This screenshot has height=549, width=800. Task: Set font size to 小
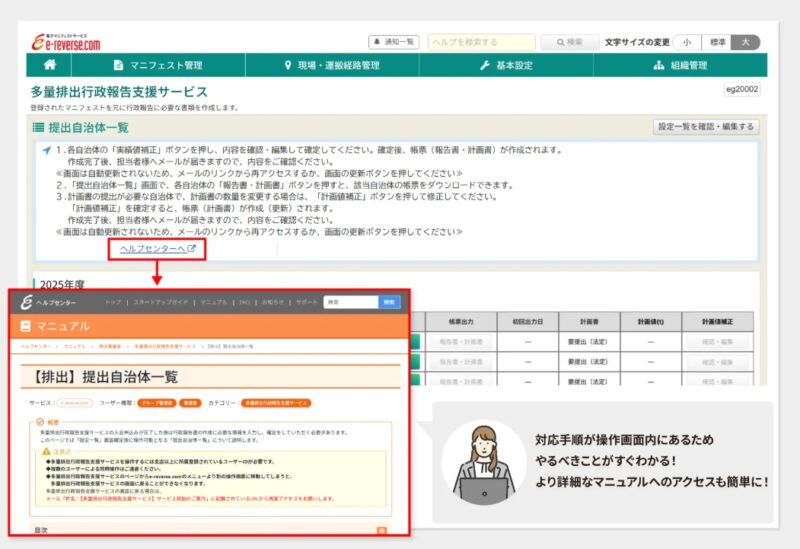click(x=687, y=42)
